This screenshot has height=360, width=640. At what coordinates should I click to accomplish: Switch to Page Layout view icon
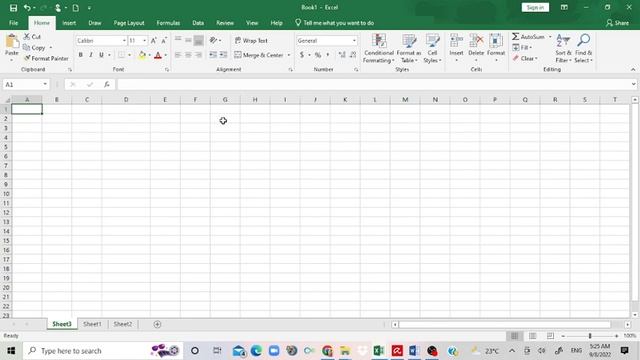(532, 336)
